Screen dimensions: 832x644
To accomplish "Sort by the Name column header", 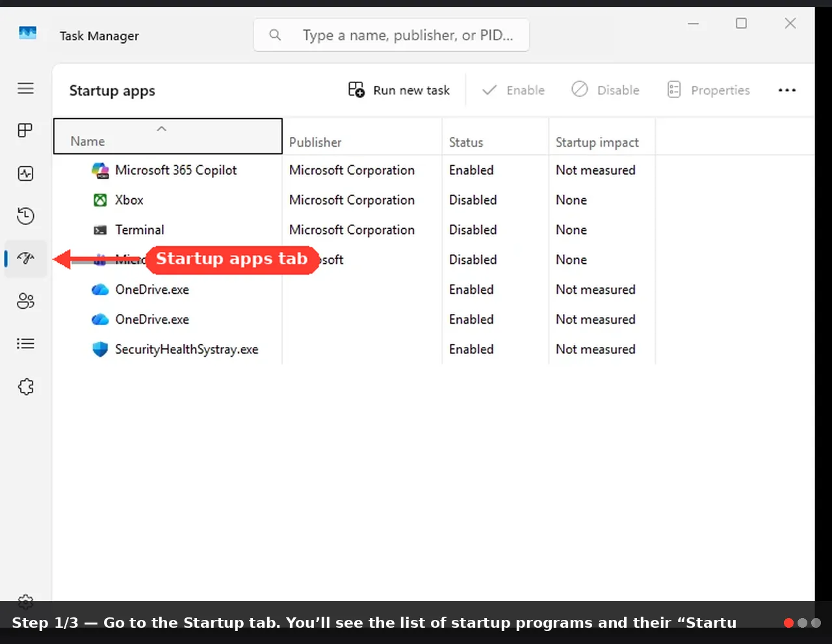I will (168, 136).
